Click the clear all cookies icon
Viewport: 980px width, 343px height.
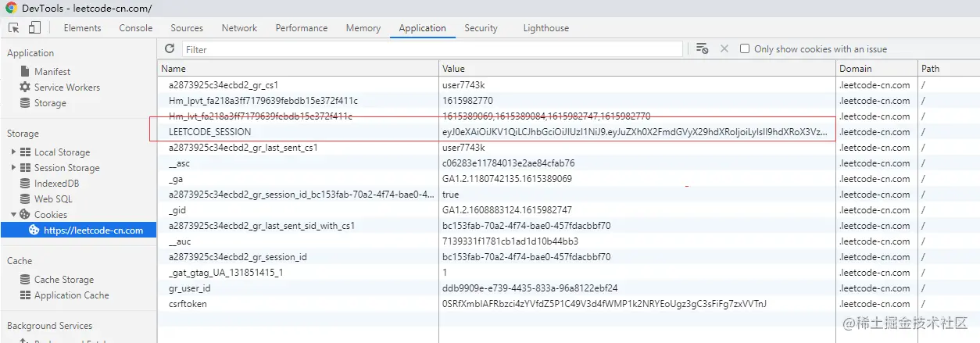pos(702,48)
